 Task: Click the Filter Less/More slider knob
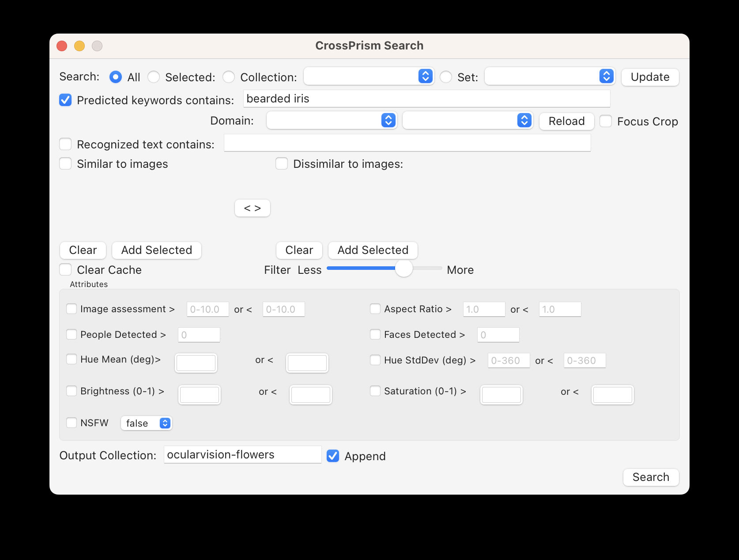pos(403,268)
